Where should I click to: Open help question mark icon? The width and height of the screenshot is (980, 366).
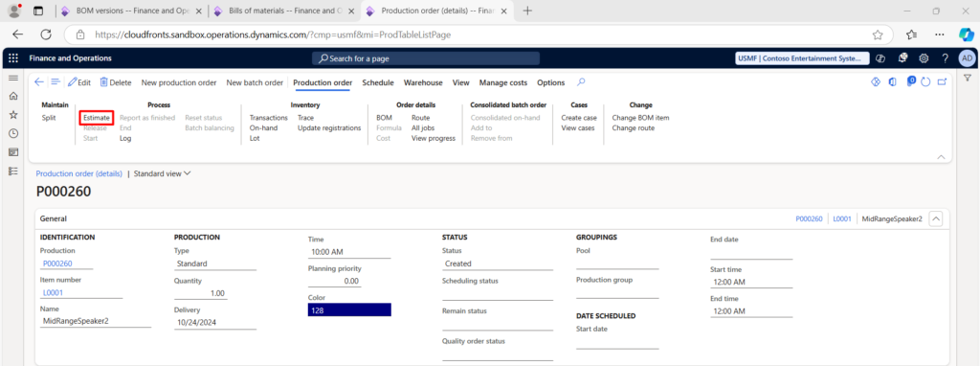point(946,58)
